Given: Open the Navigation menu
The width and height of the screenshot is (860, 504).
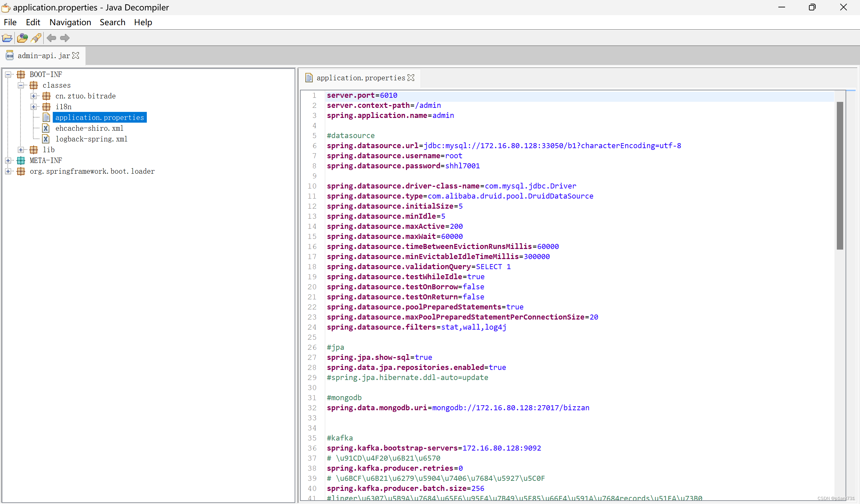Looking at the screenshot, I should 70,22.
